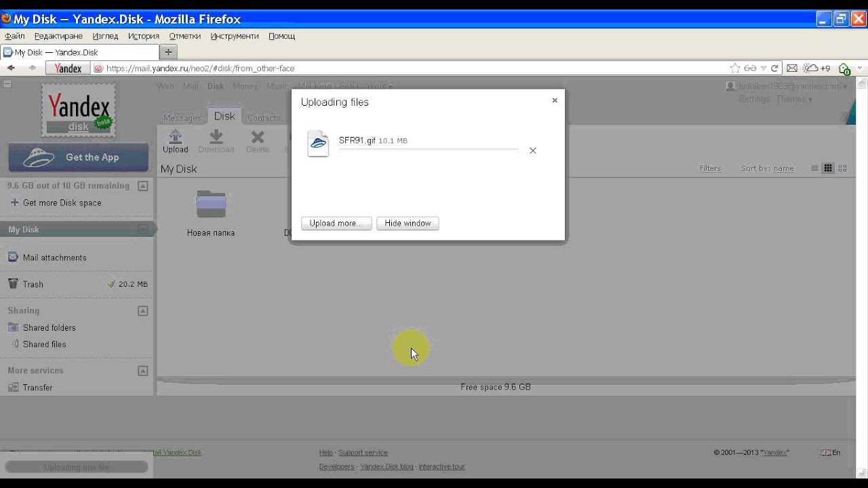Image resolution: width=868 pixels, height=488 pixels.
Task: Click the Interactive tour link
Action: click(x=441, y=467)
